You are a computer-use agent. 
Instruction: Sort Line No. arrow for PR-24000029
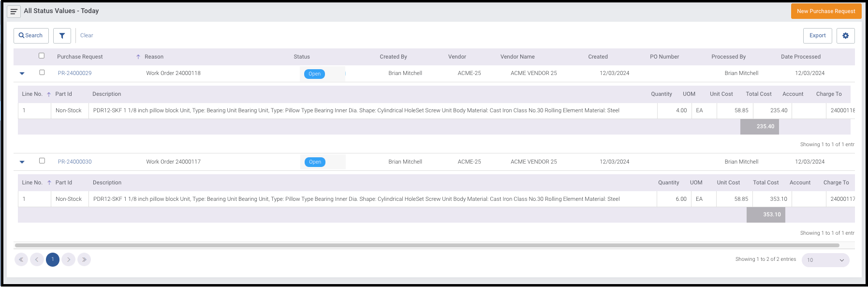pos(49,94)
